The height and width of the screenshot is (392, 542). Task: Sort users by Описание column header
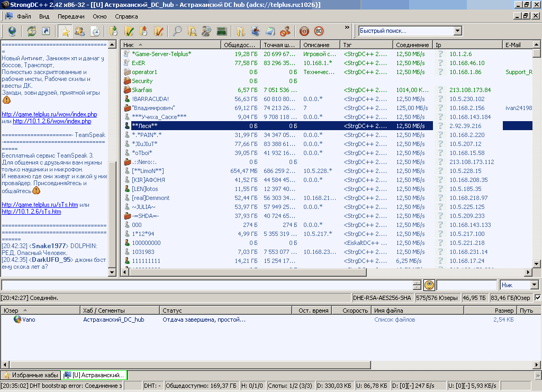click(x=320, y=45)
